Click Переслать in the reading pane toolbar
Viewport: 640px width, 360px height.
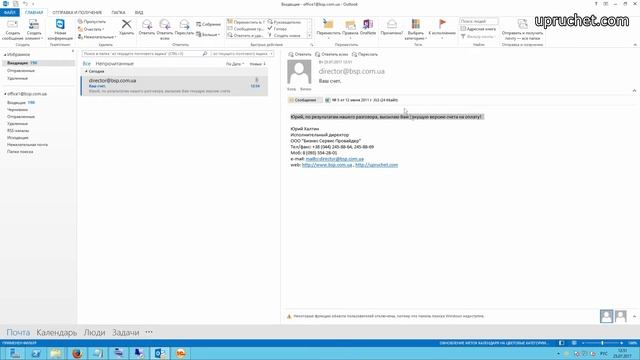tap(365, 54)
